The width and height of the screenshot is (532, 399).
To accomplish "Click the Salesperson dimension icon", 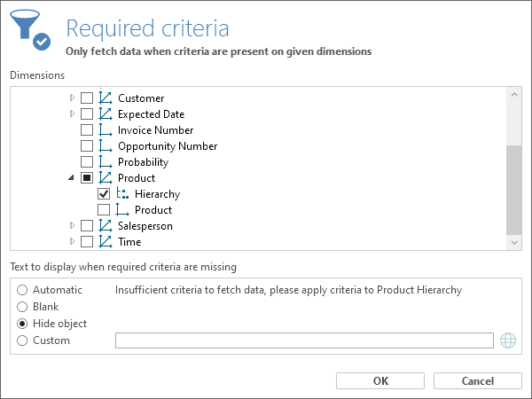I will [106, 225].
